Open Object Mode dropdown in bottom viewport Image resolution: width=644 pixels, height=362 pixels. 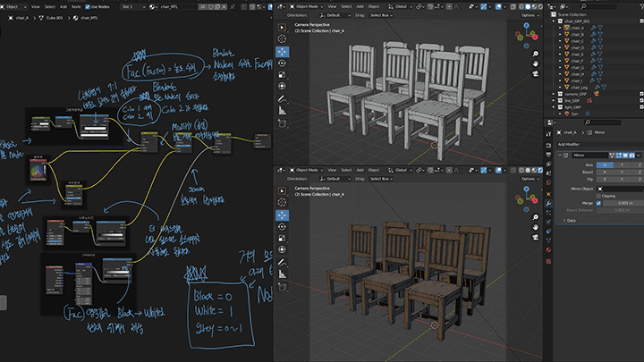306,170
